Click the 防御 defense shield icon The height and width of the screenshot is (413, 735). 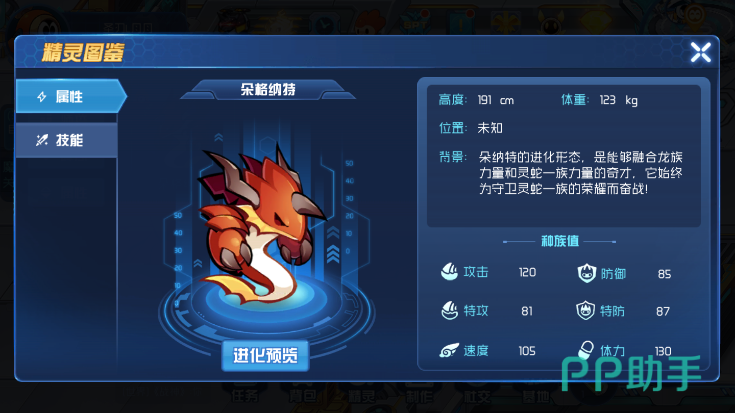tap(586, 273)
